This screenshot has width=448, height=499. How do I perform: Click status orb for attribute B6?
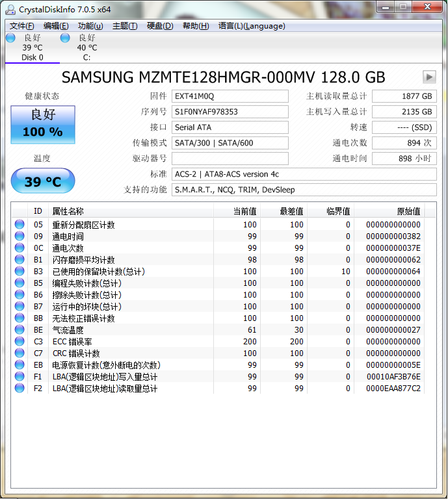click(20, 294)
